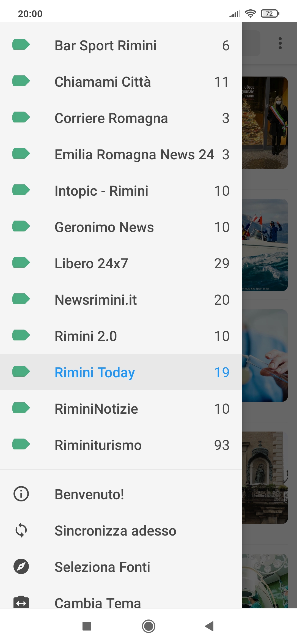Viewport: 297px width, 644px height.
Task: Tap the info icon beside Benvenuto!
Action: (x=21, y=494)
